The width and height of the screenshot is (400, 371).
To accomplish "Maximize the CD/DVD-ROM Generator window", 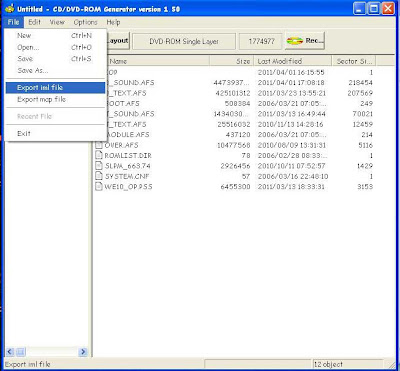I will click(x=374, y=8).
